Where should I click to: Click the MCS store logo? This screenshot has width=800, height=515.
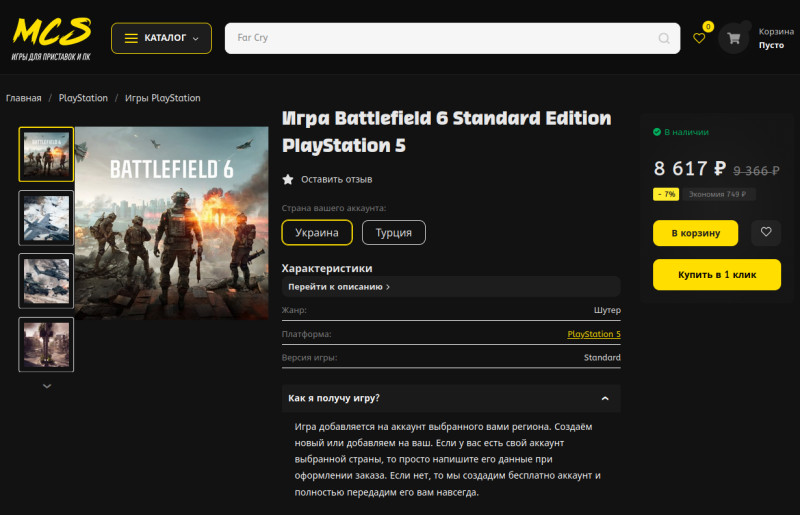click(x=52, y=39)
